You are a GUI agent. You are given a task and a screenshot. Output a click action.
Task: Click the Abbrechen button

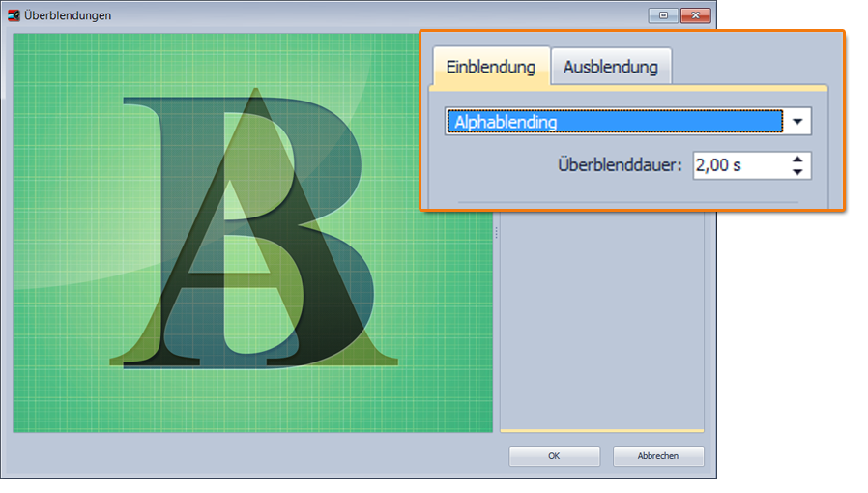coord(658,456)
